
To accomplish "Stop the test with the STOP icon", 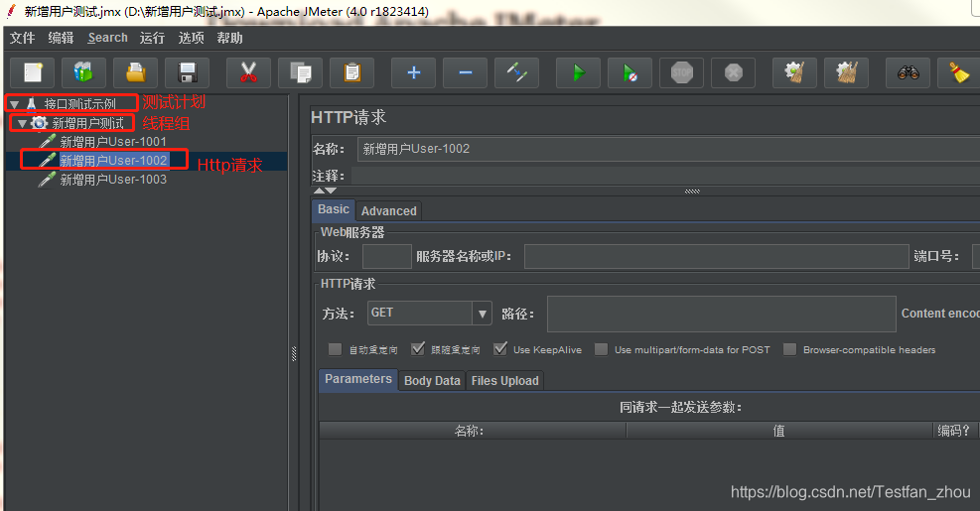I will point(682,73).
